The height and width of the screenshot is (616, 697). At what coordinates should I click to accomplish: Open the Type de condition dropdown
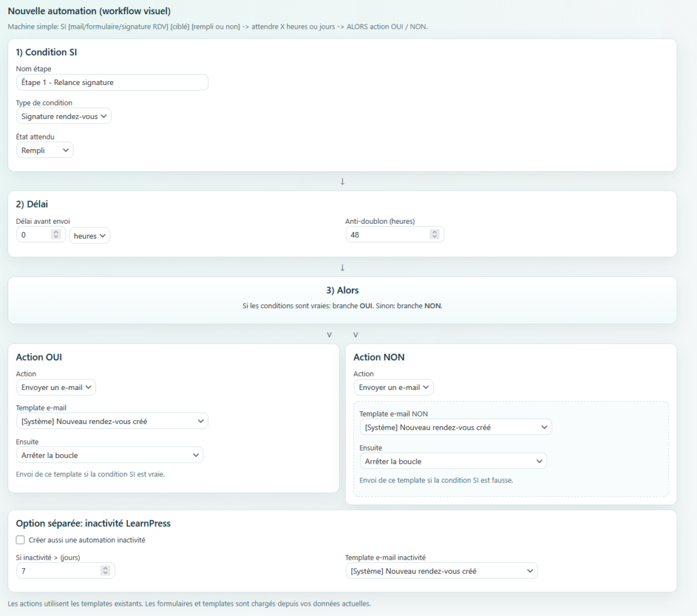pyautogui.click(x=63, y=116)
